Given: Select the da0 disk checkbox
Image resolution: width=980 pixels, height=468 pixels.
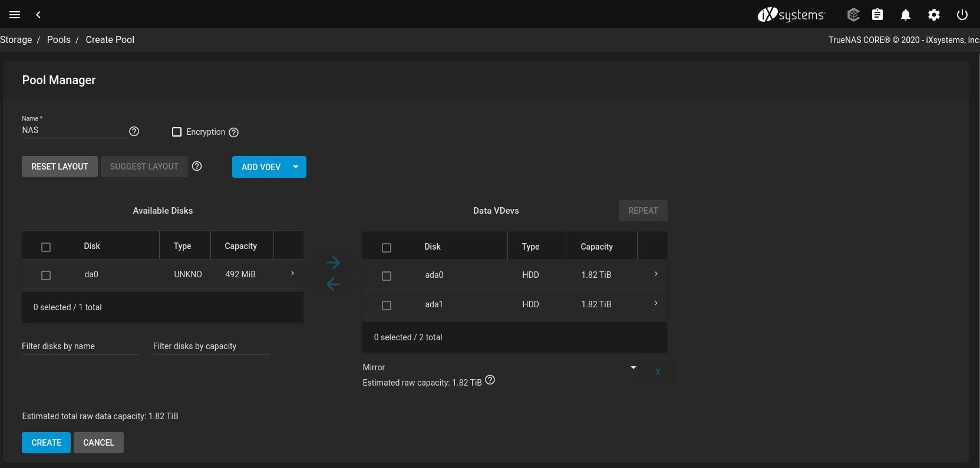Looking at the screenshot, I should (46, 275).
